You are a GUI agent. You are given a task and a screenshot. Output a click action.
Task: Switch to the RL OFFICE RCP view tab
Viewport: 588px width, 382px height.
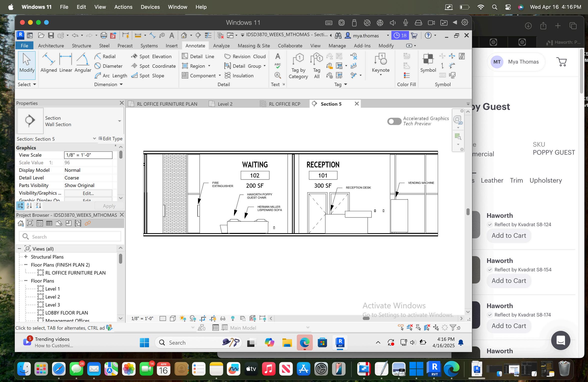[x=280, y=104]
